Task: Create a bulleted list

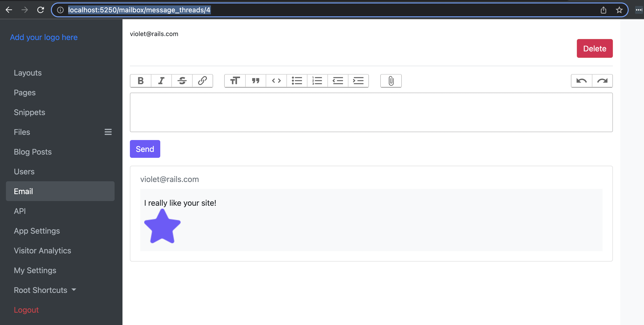Action: tap(297, 81)
